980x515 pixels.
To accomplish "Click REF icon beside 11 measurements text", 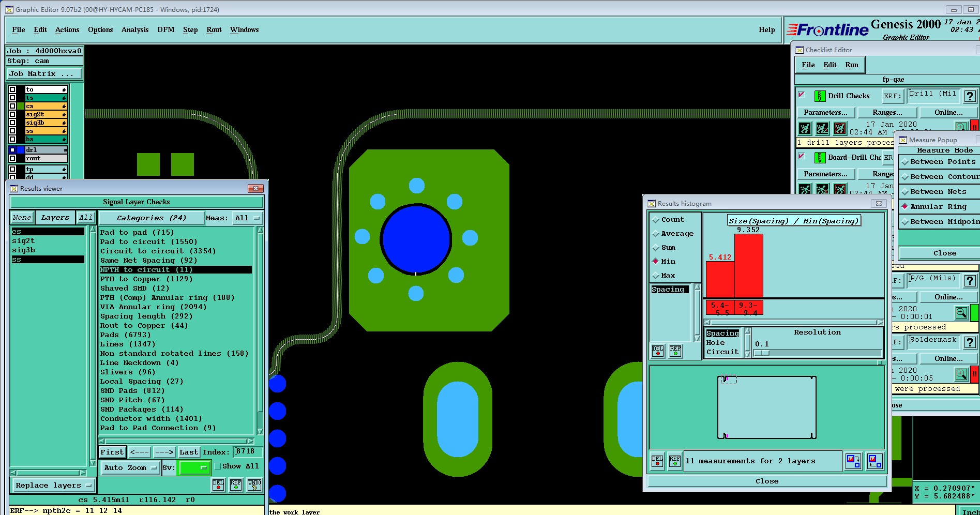I will point(674,461).
